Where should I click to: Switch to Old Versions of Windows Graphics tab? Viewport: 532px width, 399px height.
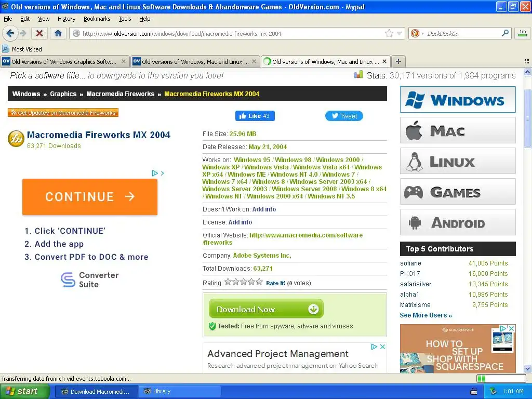(64, 61)
